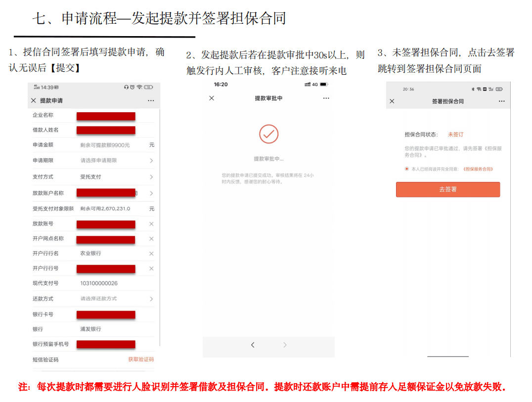Open the more menu on 提款申请 screen
This screenshot has height=402, width=532.
click(x=151, y=101)
